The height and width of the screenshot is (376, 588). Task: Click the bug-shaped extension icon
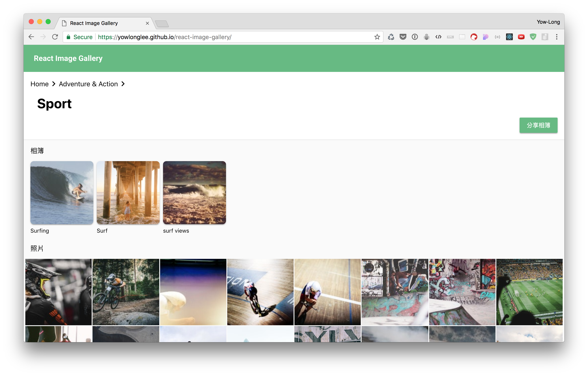(426, 37)
